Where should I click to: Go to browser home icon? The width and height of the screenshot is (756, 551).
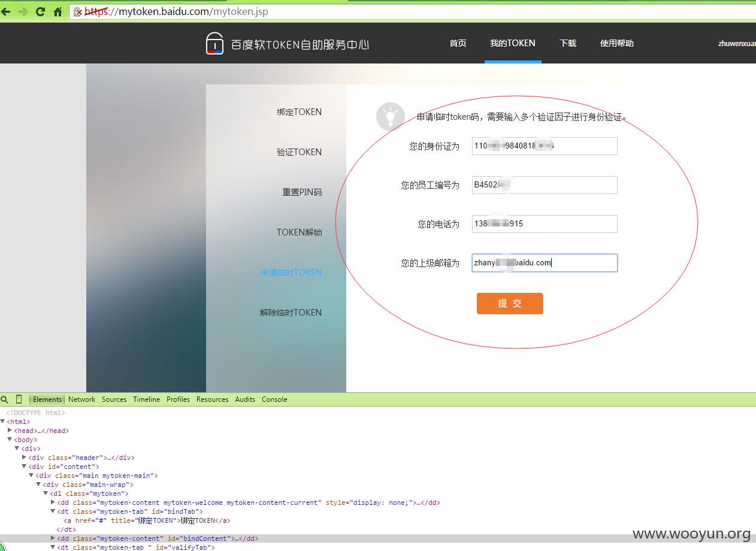58,11
